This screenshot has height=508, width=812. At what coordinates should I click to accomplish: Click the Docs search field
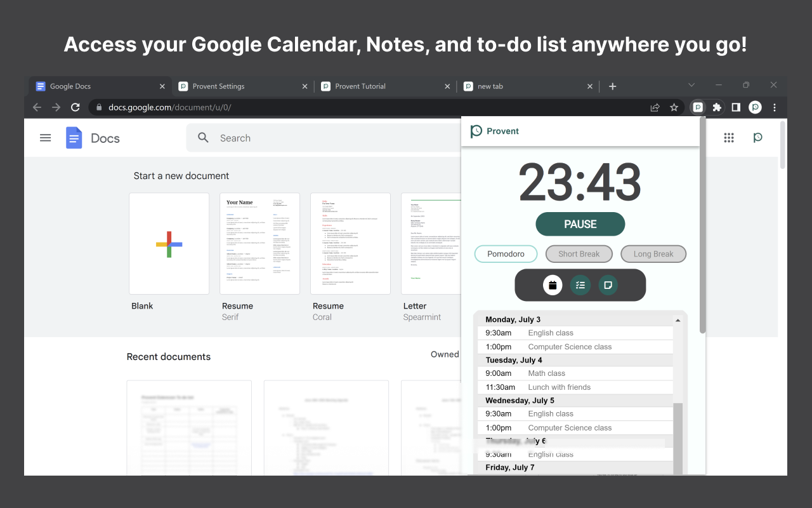click(x=324, y=138)
